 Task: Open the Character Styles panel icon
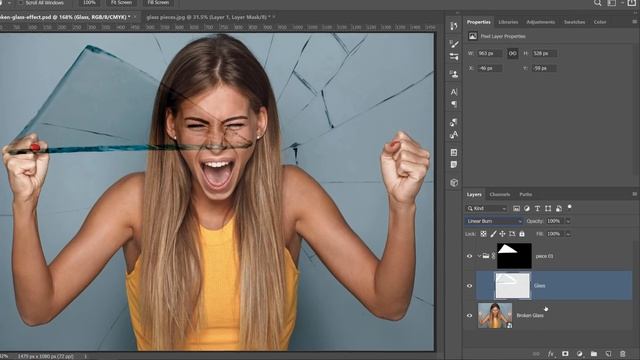tap(454, 135)
